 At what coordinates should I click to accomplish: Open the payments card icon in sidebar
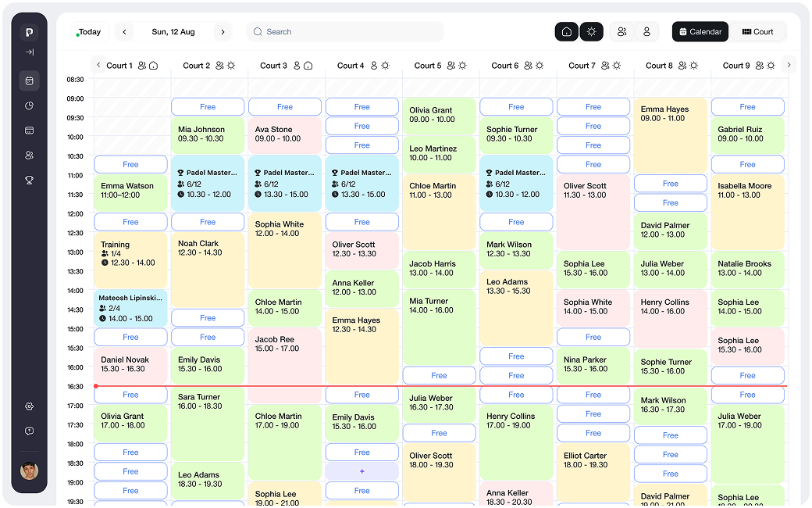(x=29, y=131)
